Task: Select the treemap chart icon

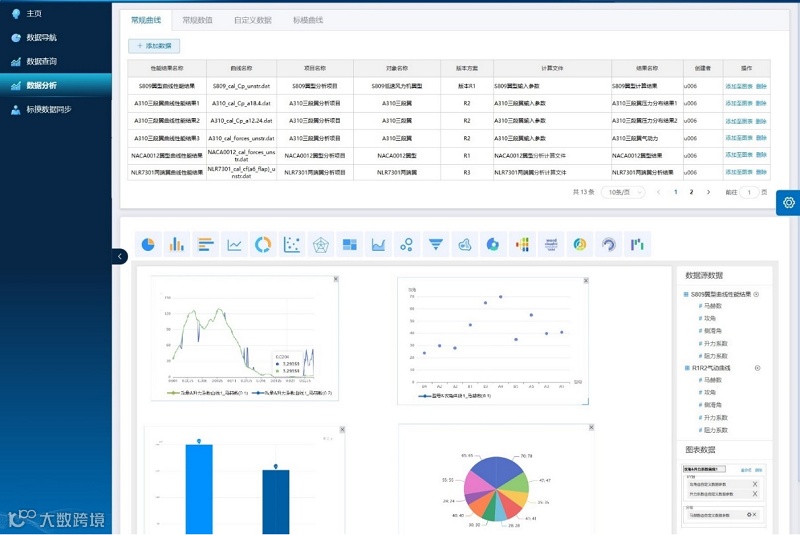Action: point(349,245)
